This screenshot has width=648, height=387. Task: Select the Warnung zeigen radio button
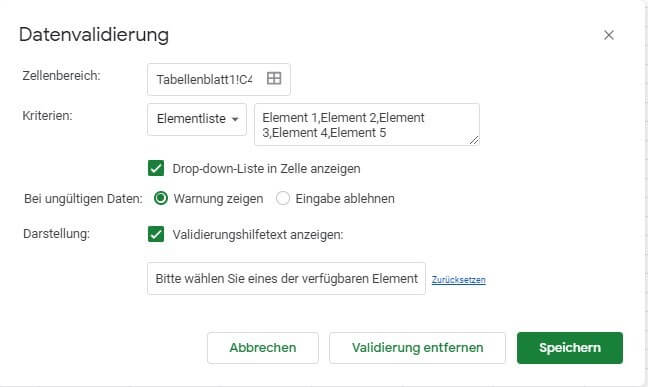click(161, 198)
